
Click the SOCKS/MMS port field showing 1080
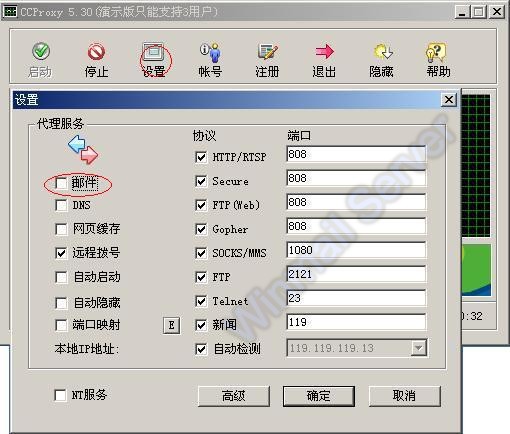356,250
